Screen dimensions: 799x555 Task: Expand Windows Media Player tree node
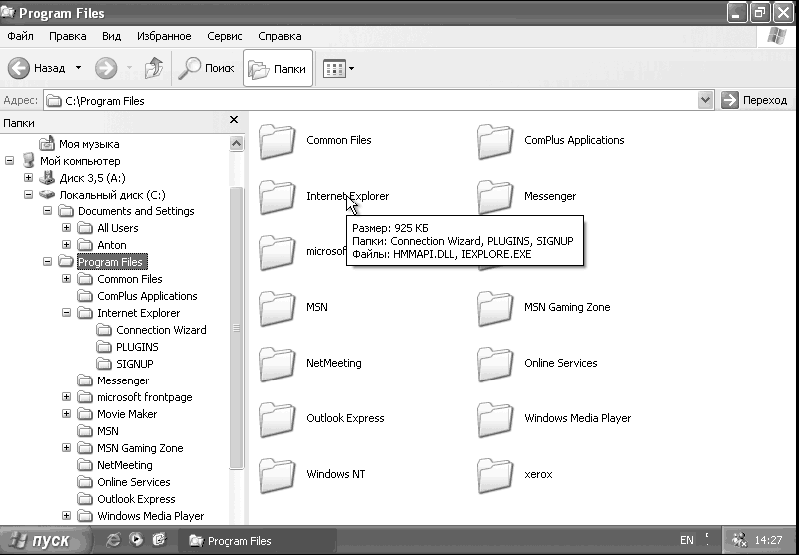pyautogui.click(x=66, y=515)
